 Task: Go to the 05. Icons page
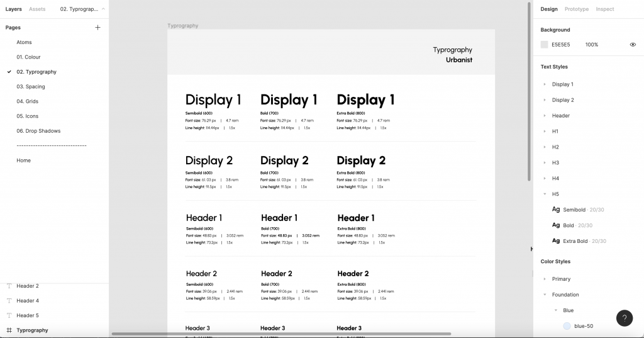point(27,116)
